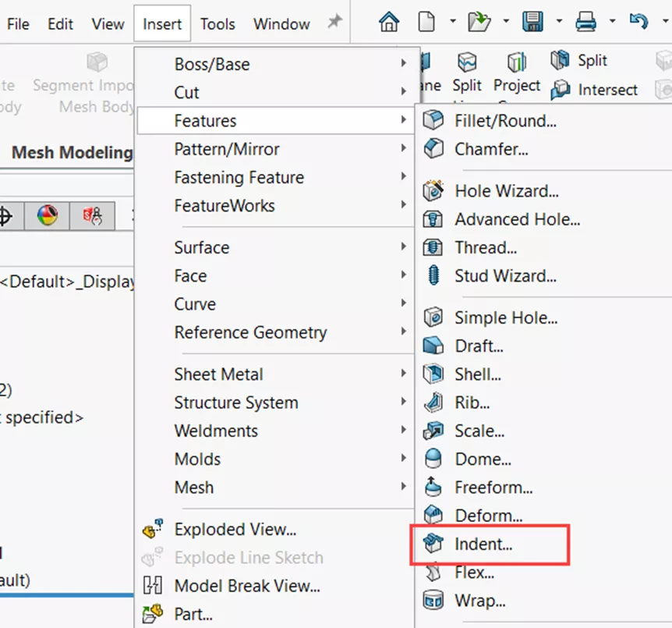Open Hole Wizard from the submenu
The height and width of the screenshot is (628, 672).
pos(507,191)
